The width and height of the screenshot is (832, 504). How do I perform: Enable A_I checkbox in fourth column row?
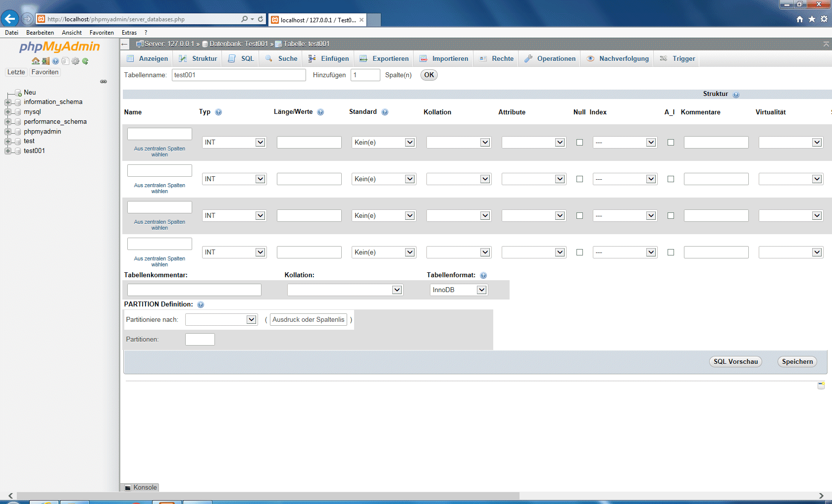tap(671, 252)
